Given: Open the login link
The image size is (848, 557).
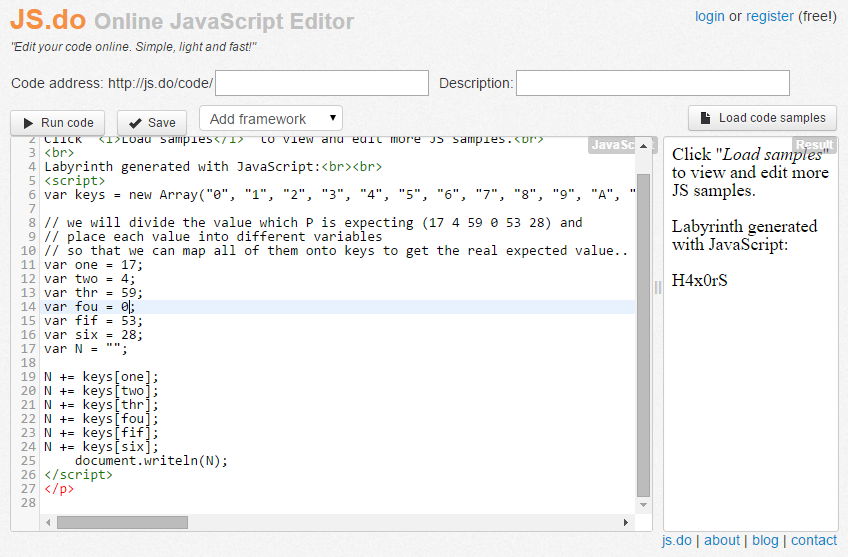Looking at the screenshot, I should click(710, 16).
